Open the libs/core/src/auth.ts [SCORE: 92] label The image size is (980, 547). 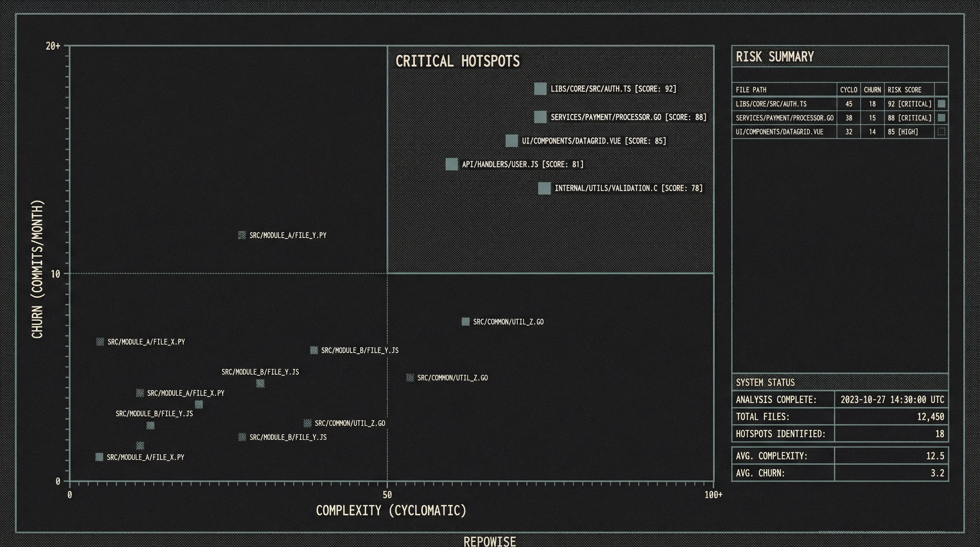613,89
